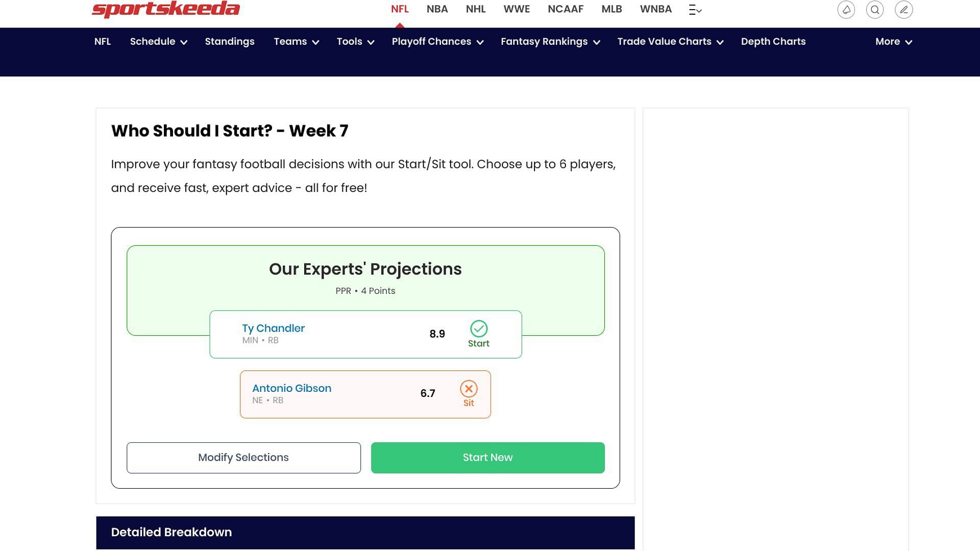Click the Detailed Breakdown section header

[x=171, y=532]
